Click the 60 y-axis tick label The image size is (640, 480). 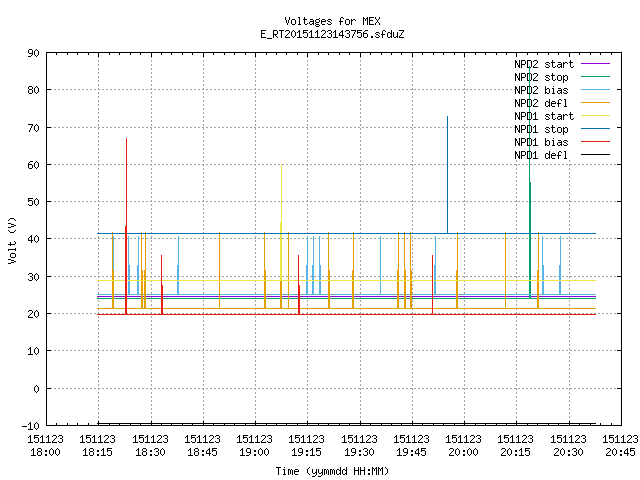(x=33, y=165)
